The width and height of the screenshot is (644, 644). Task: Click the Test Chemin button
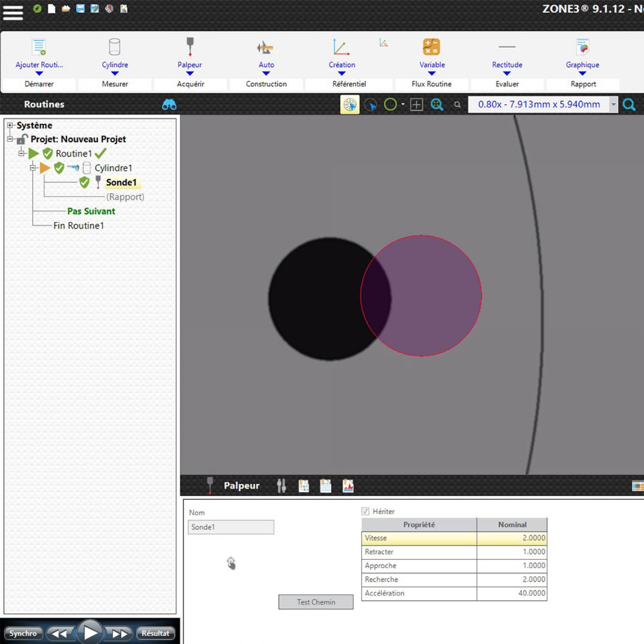pos(316,602)
